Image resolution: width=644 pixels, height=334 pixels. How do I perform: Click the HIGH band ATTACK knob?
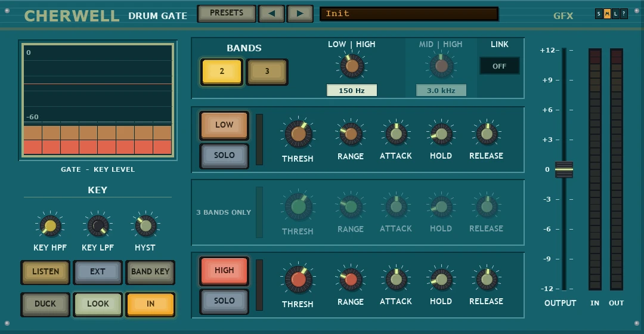tap(396, 279)
